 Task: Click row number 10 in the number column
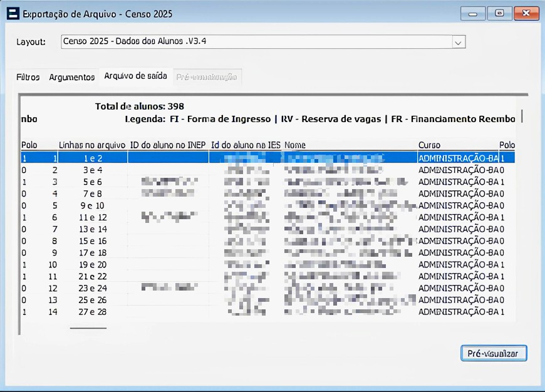point(53,264)
